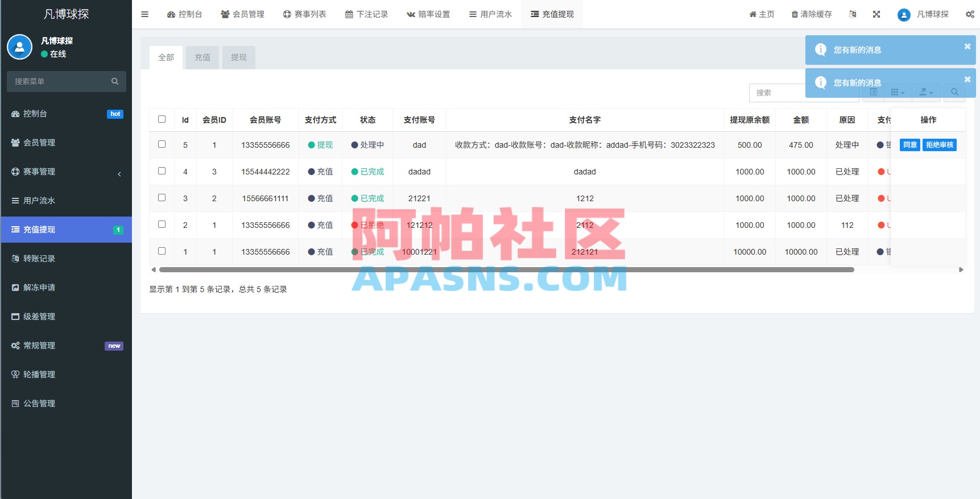Switch to the 提现 filter tab
Screen dimensions: 980x499
pos(239,57)
